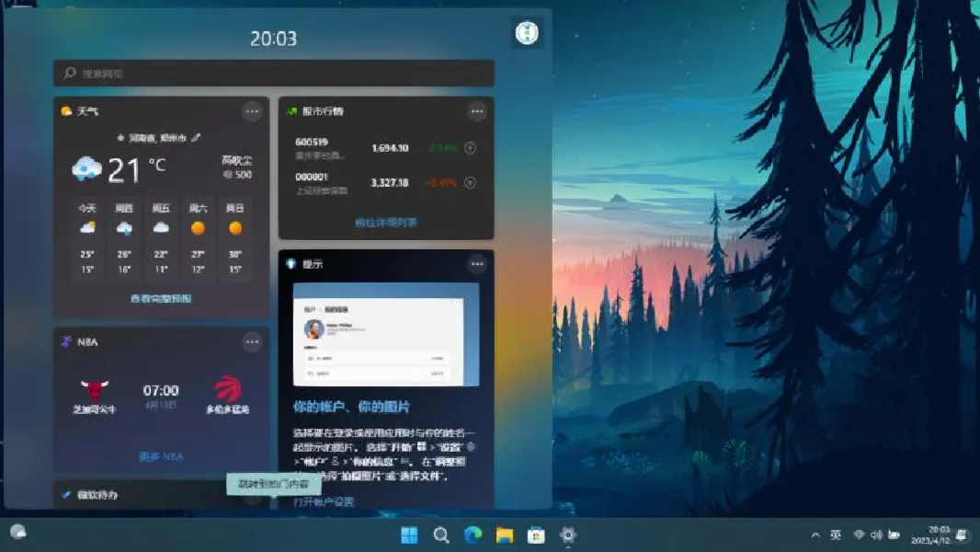Launch Microsoft Edge from the taskbar
This screenshot has width=980, height=552.
coord(473,534)
